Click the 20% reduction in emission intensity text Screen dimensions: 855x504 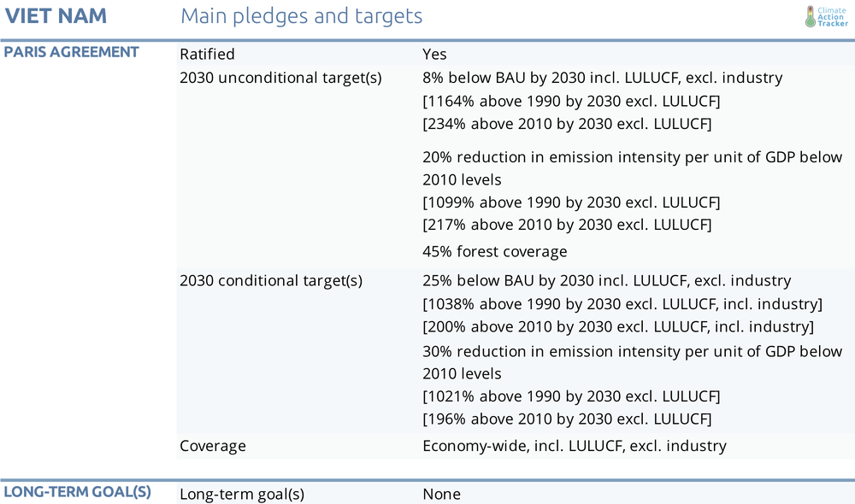point(633,168)
